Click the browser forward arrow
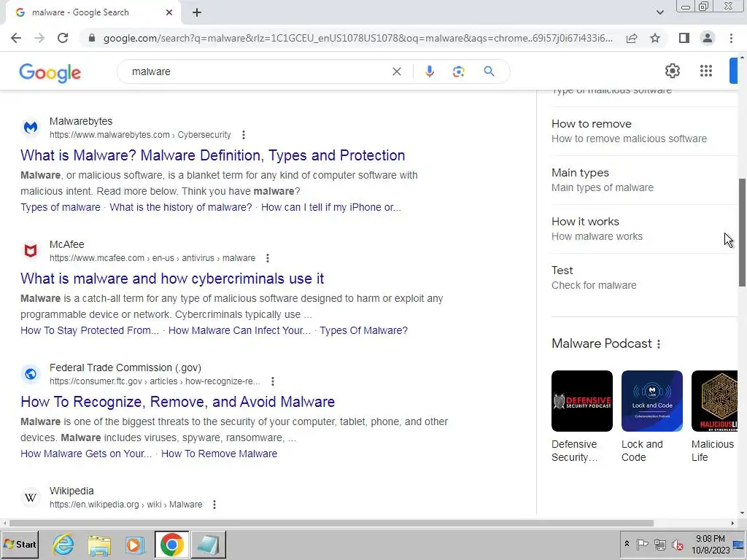 coord(39,38)
